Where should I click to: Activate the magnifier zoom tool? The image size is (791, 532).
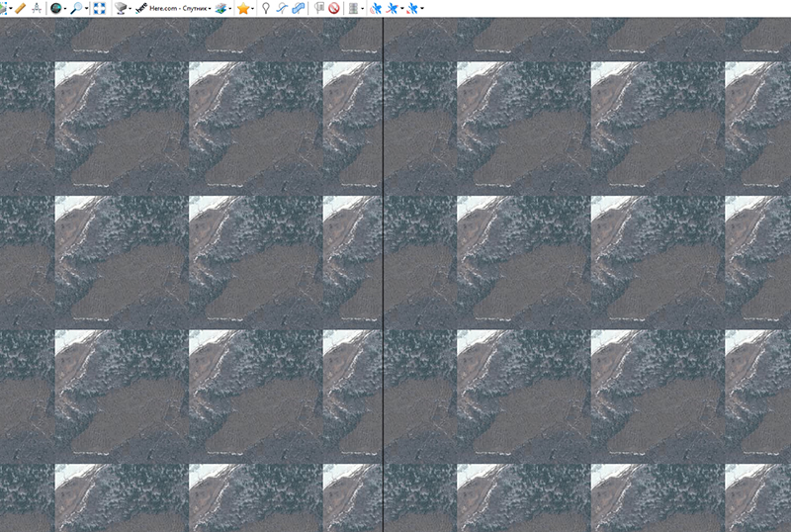[77, 8]
